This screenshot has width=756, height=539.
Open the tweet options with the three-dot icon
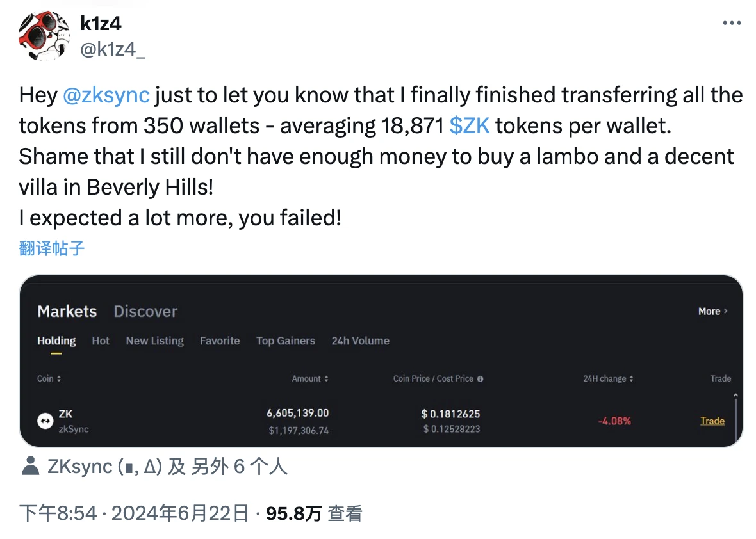click(x=731, y=22)
